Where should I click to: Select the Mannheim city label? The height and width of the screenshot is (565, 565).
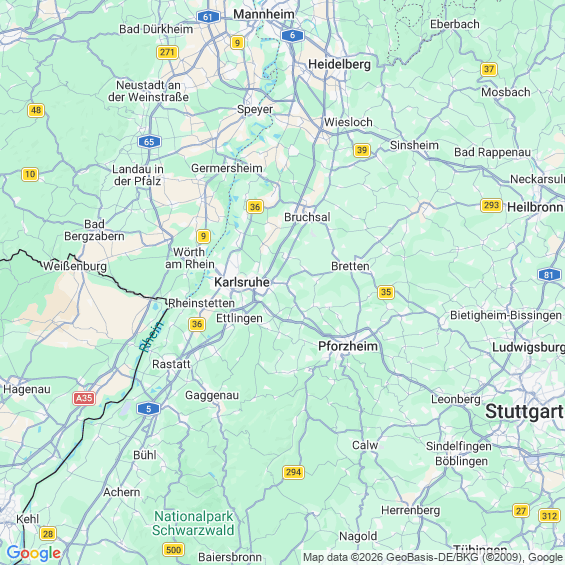264,14
